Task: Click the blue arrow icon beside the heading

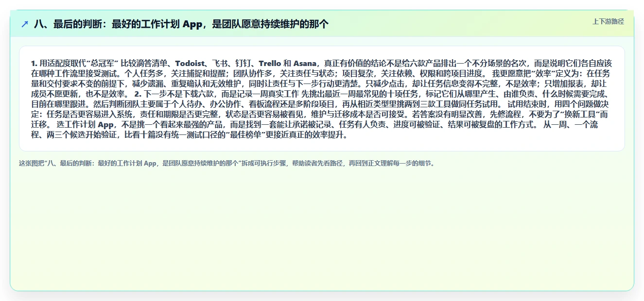Action: point(25,24)
